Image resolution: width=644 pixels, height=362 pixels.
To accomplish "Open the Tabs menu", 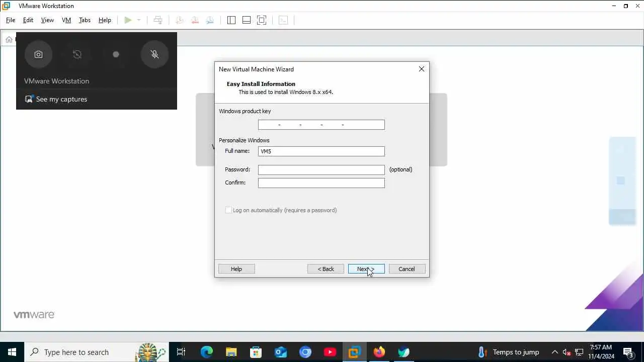I will point(85,20).
